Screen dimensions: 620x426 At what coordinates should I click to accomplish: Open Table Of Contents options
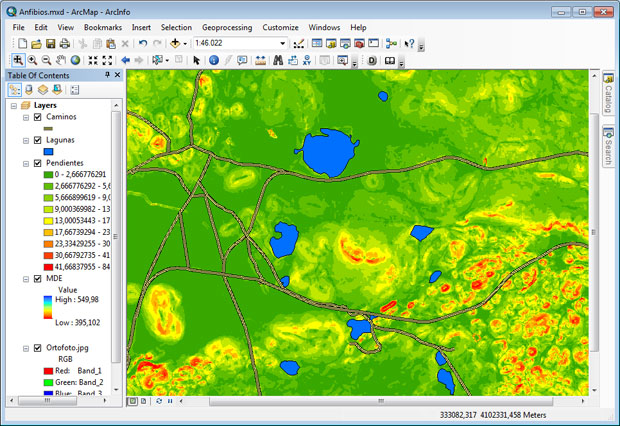pos(74,90)
